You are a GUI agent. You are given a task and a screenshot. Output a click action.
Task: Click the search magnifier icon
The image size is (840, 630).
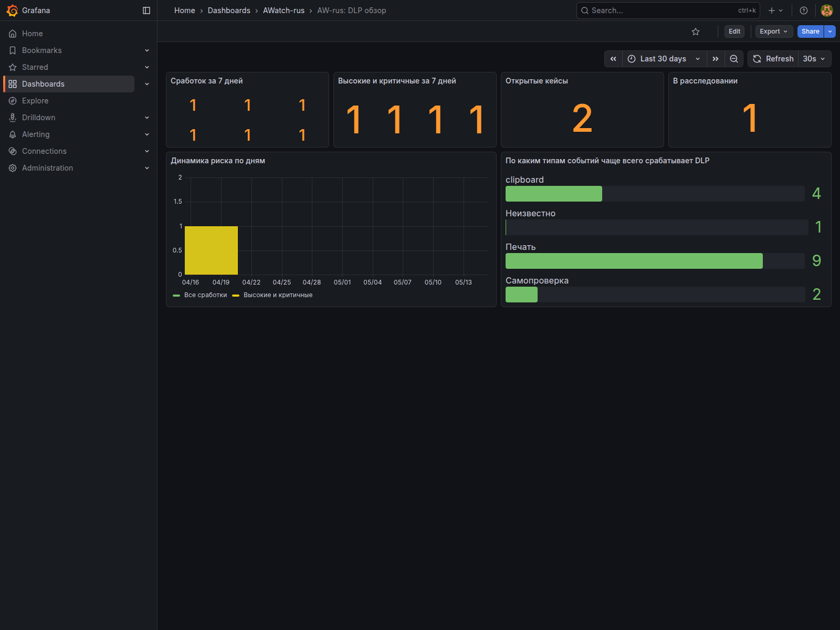tap(584, 10)
